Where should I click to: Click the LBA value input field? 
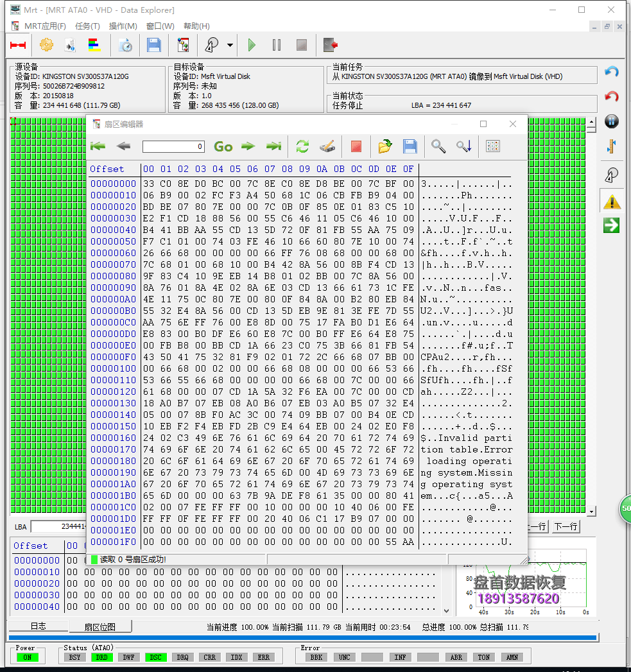click(x=58, y=527)
